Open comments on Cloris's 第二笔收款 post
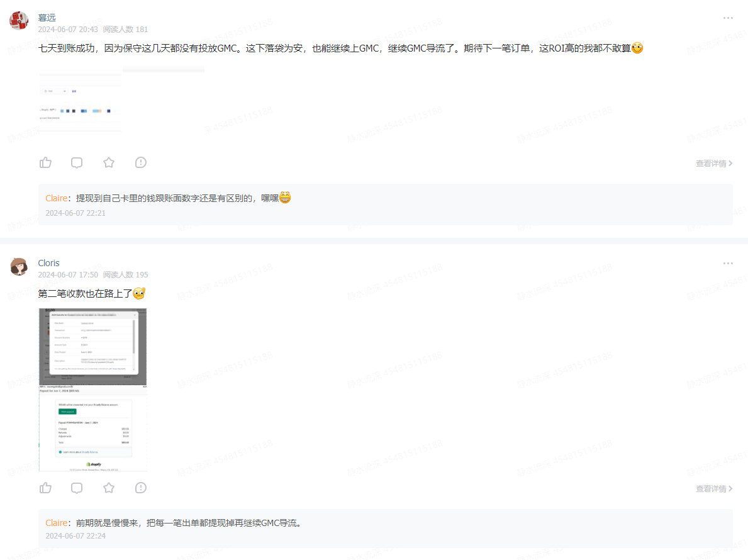 click(77, 488)
